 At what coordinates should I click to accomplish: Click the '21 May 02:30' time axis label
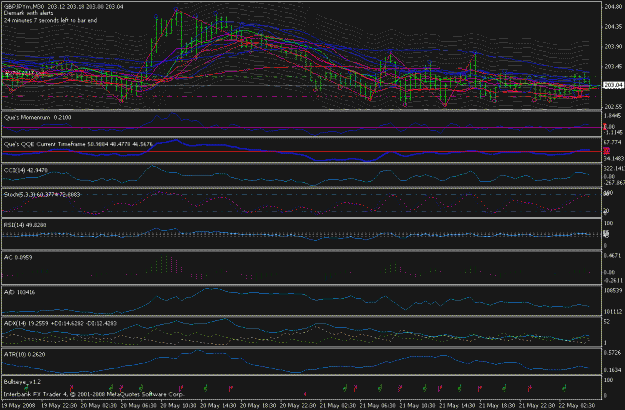coord(337,405)
